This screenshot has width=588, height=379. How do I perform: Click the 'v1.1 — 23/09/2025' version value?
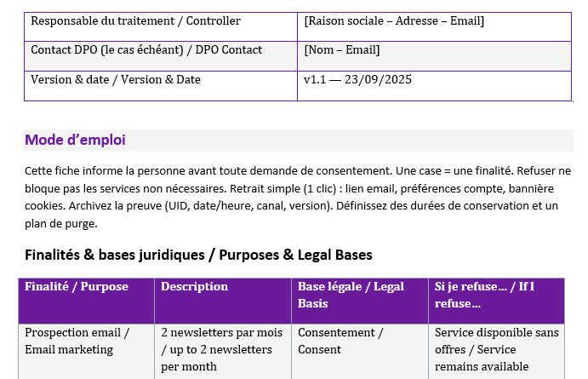point(357,80)
